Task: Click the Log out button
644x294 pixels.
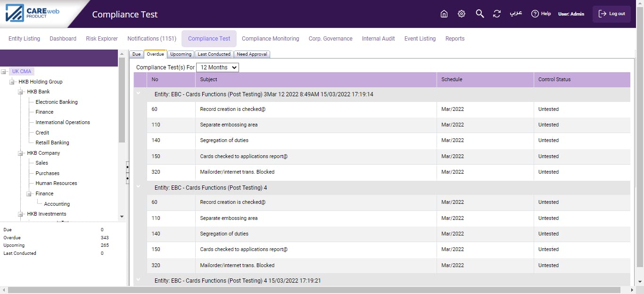Action: [x=611, y=14]
